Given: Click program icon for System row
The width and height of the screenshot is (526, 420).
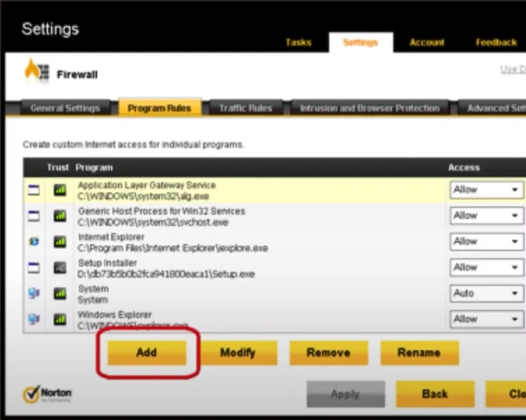Looking at the screenshot, I should pyautogui.click(x=34, y=293).
